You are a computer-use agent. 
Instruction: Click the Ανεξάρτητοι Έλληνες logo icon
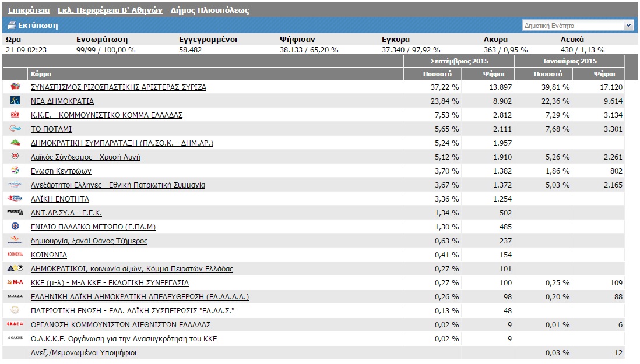tap(15, 184)
